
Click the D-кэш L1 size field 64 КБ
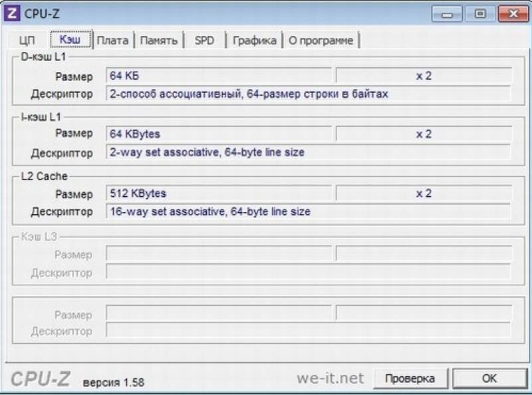(x=219, y=75)
